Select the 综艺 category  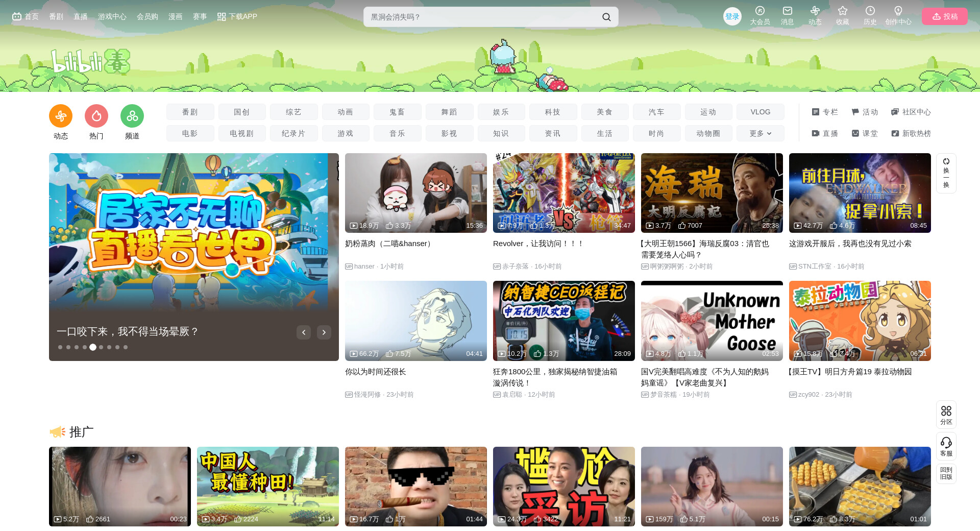(x=294, y=112)
